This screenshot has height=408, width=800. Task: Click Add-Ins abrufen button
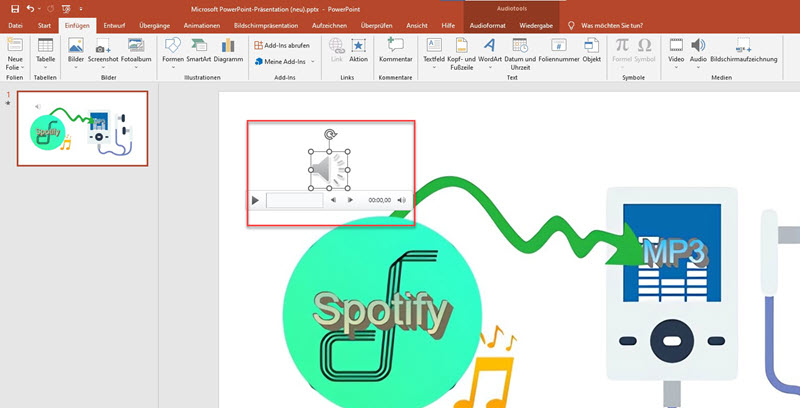pos(282,45)
